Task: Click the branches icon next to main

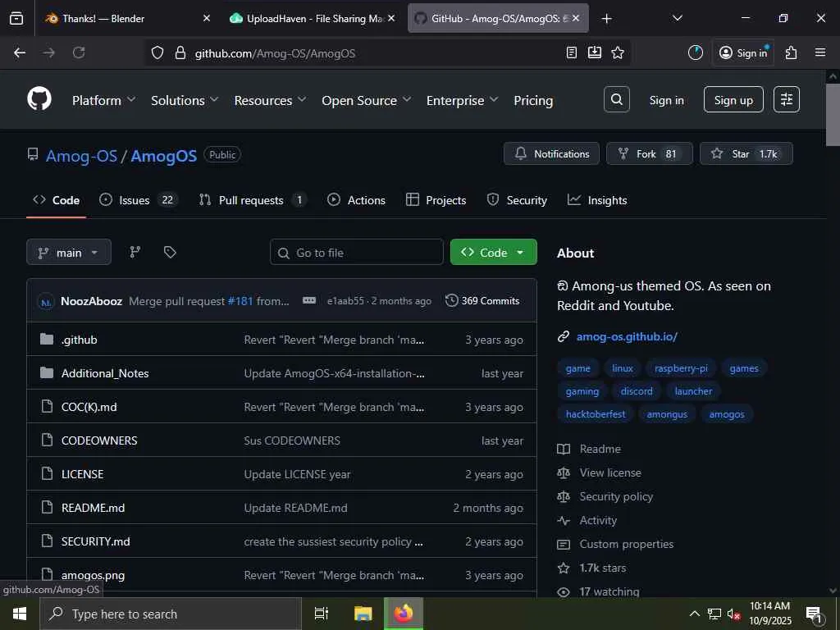Action: pyautogui.click(x=135, y=252)
